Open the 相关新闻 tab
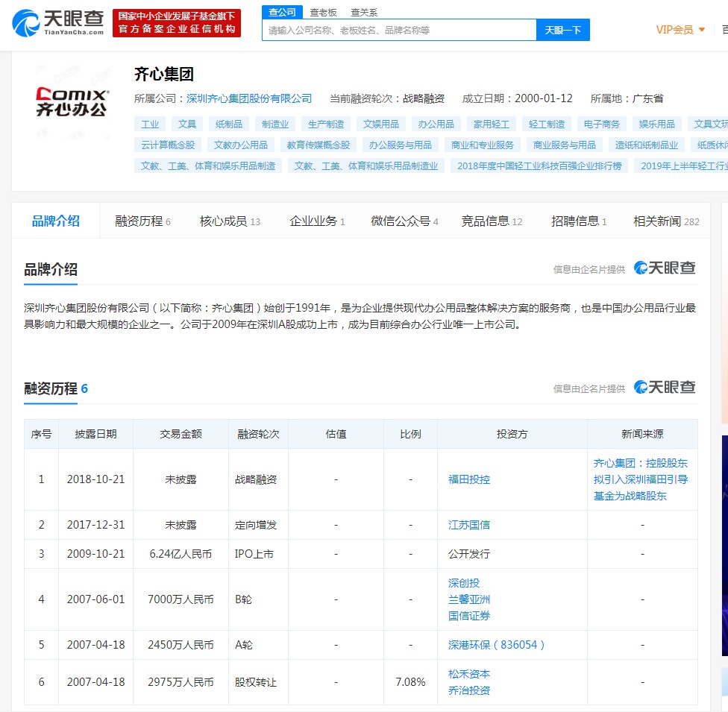728x712 pixels. 666,221
